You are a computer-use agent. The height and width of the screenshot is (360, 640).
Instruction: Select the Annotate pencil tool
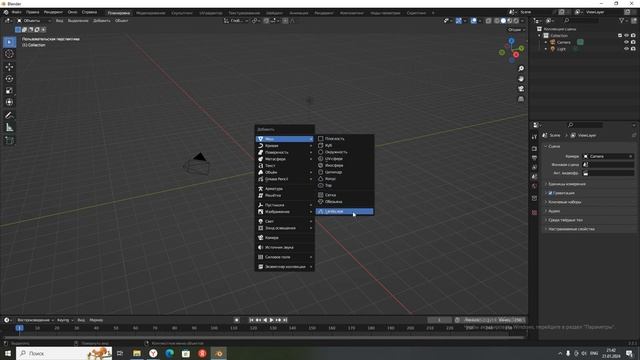pos(9,116)
